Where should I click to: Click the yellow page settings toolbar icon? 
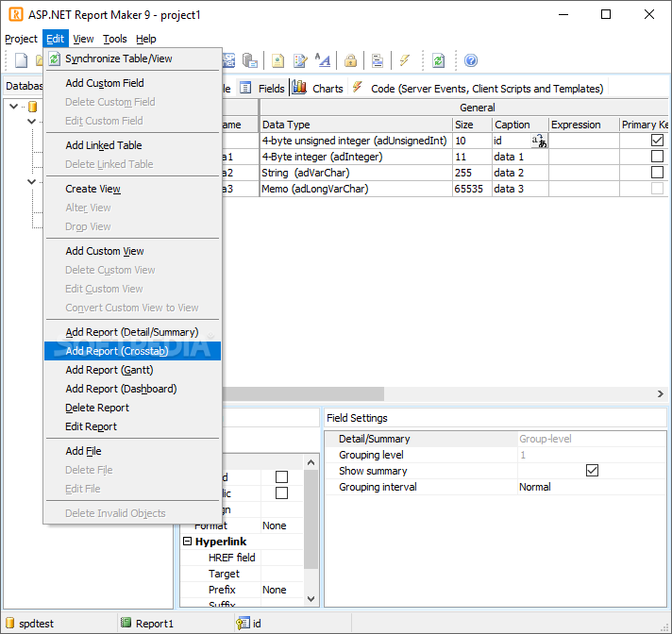277,60
